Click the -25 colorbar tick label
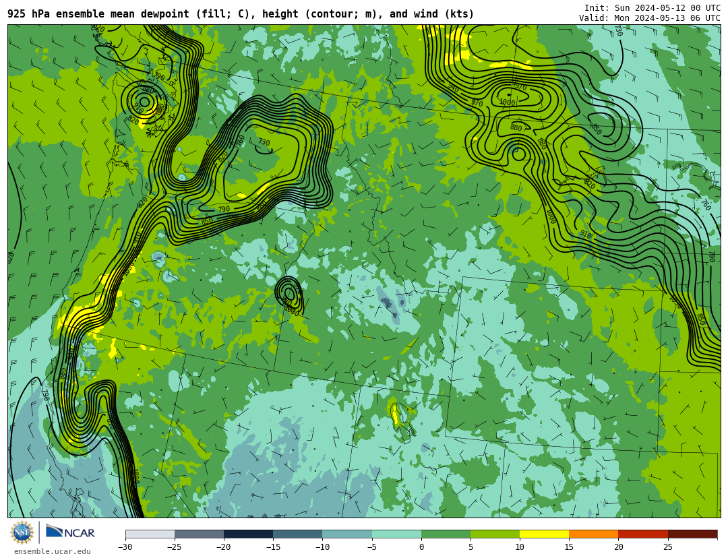Image resolution: width=728 pixels, height=560 pixels. [174, 547]
